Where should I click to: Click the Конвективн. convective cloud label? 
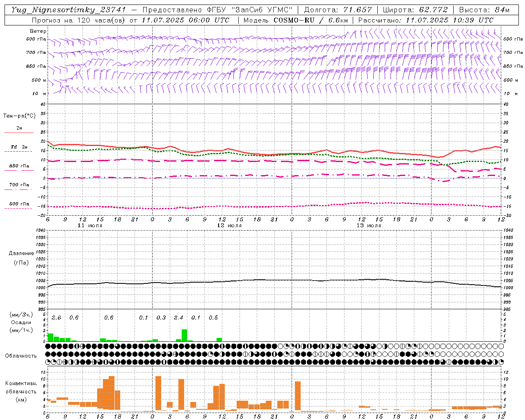coord(21,383)
